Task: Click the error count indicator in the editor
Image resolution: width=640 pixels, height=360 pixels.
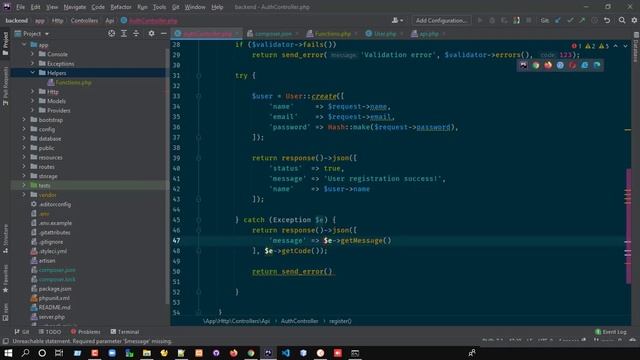Action: tap(577, 46)
